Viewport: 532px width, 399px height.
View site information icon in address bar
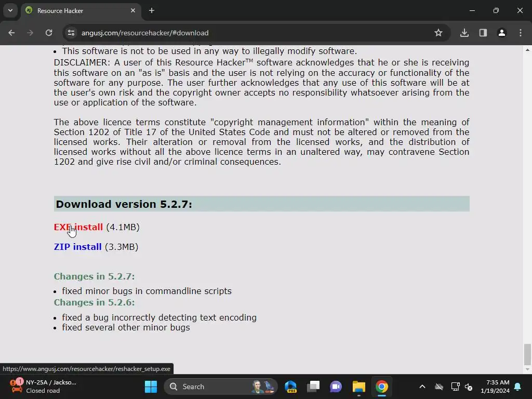[x=71, y=33]
